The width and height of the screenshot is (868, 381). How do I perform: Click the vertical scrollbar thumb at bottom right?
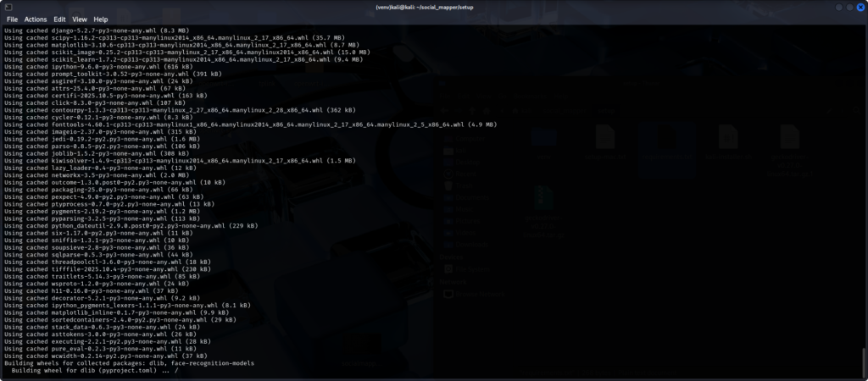click(x=864, y=362)
